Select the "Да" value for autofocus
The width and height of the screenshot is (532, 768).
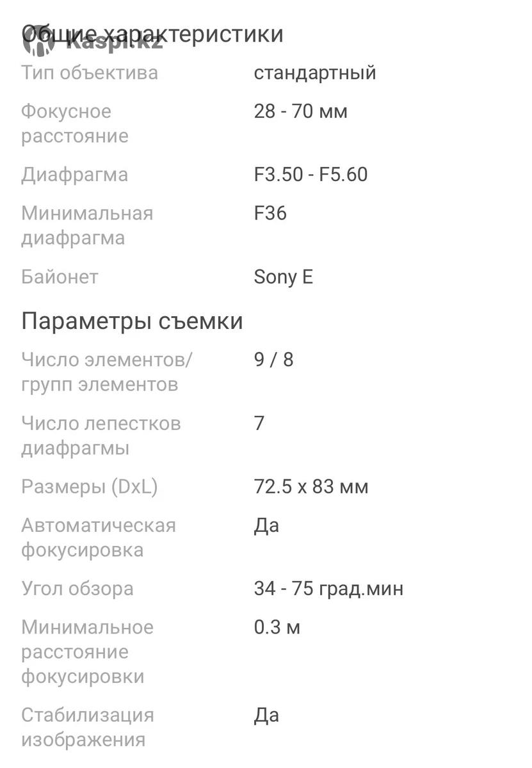[267, 526]
